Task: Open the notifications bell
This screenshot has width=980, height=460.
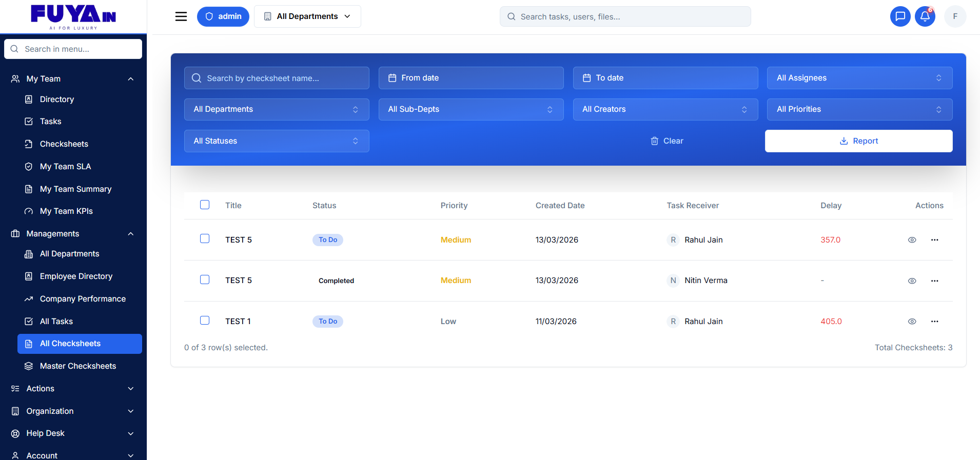Action: pyautogui.click(x=925, y=16)
